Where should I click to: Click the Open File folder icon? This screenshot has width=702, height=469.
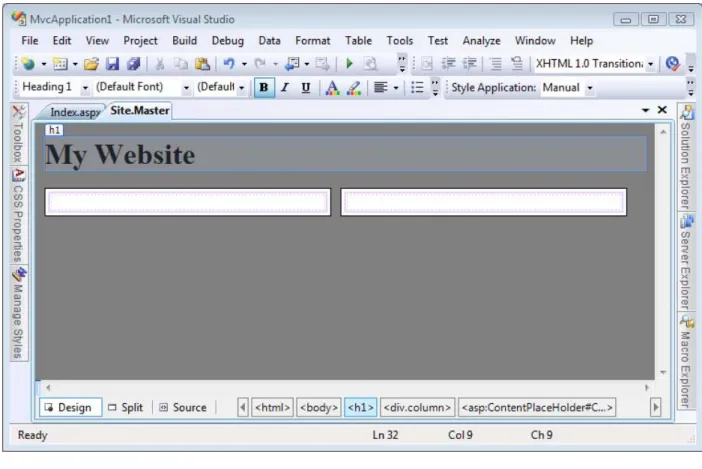pyautogui.click(x=91, y=64)
